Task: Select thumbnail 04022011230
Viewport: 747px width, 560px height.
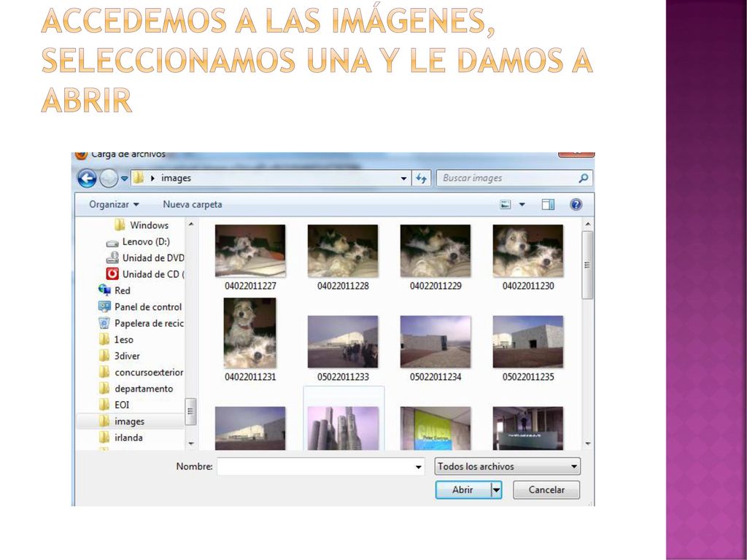Action: (528, 257)
